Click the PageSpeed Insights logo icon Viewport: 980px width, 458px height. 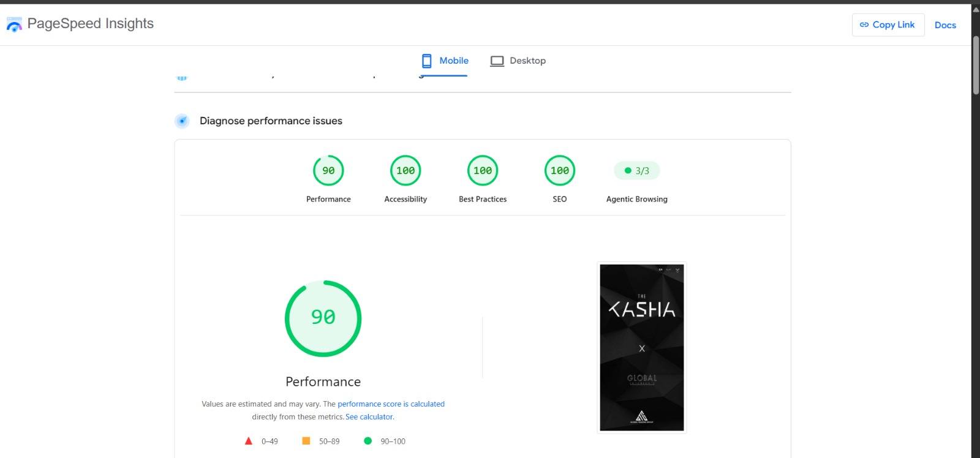click(14, 24)
